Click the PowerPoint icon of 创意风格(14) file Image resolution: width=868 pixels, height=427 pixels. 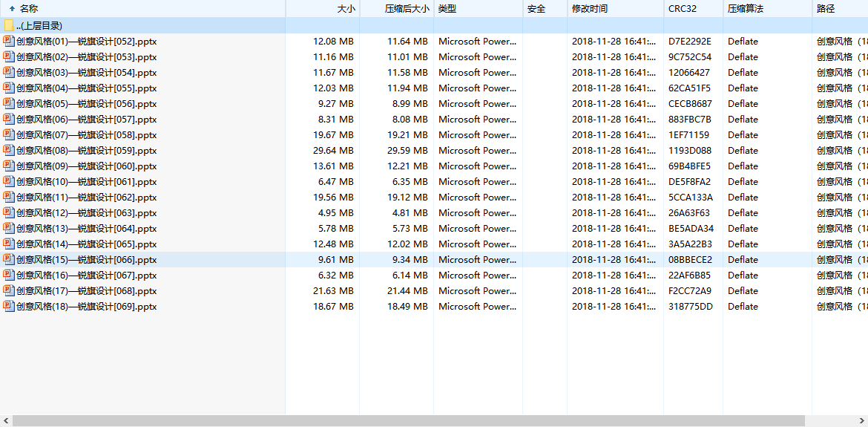click(9, 244)
